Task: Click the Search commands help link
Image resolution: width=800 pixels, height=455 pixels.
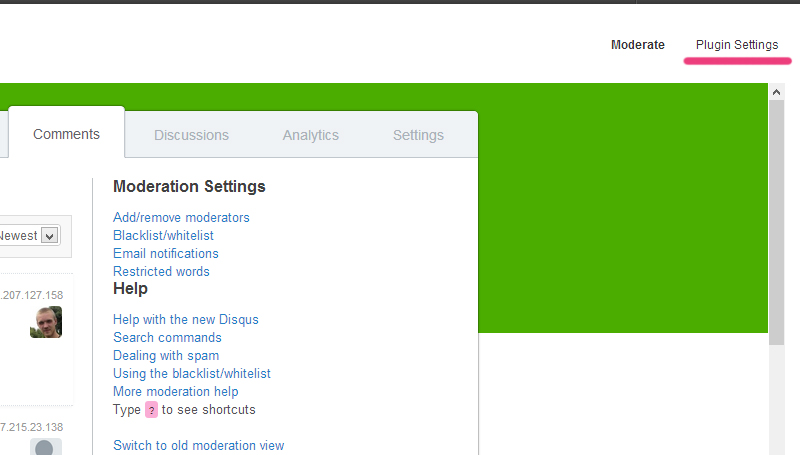Action: 167,337
